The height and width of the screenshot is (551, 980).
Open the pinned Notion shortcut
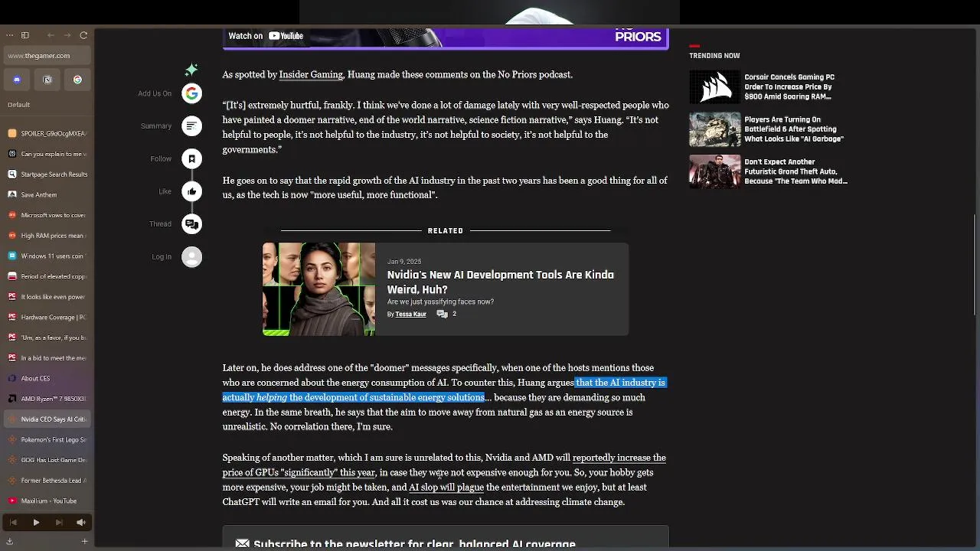(x=47, y=80)
